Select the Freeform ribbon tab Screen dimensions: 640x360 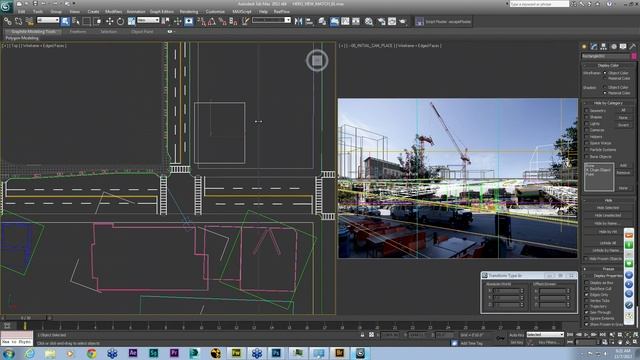pos(78,31)
